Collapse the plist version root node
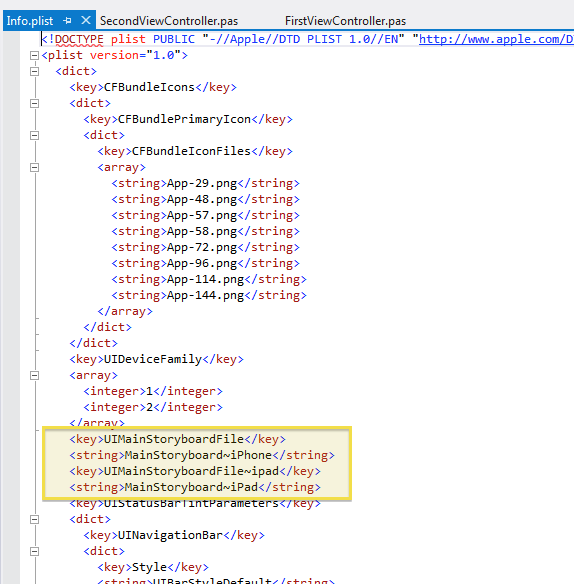Screen dimensions: 574x584 coord(34,55)
